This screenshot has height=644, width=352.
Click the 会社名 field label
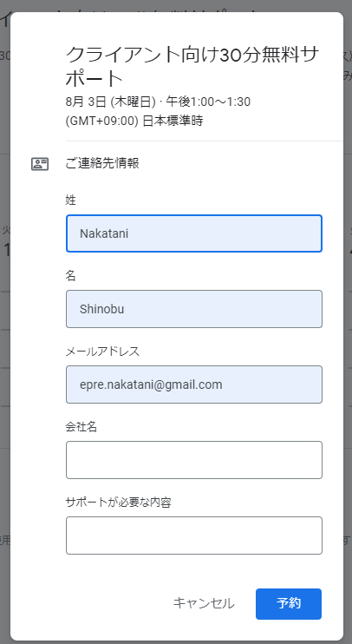click(81, 427)
